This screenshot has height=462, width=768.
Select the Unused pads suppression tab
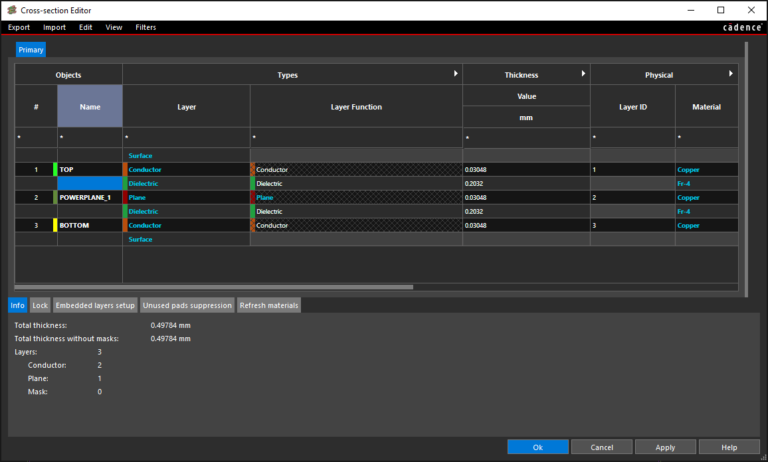[188, 305]
